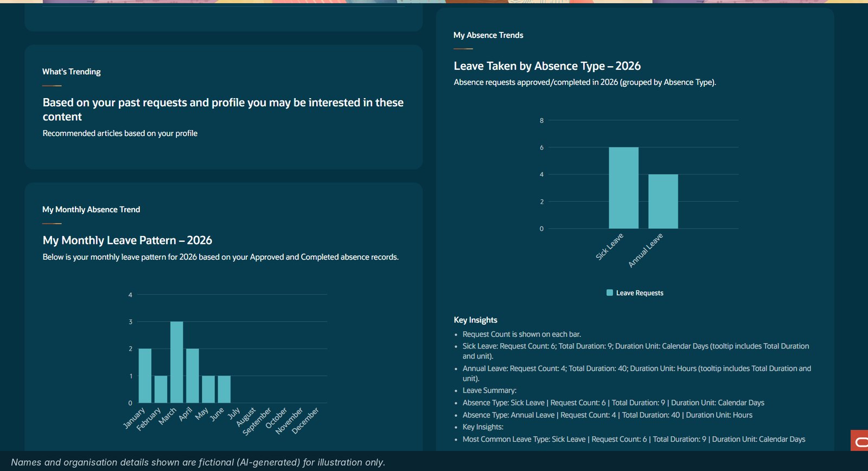Image resolution: width=868 pixels, height=471 pixels.
Task: Select the March bar in monthly chart
Action: [x=177, y=362]
